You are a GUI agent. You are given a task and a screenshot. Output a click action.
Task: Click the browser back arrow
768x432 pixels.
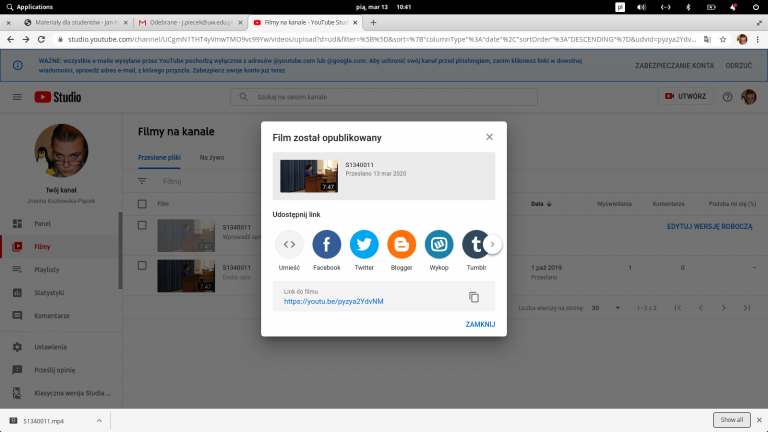pyautogui.click(x=10, y=40)
